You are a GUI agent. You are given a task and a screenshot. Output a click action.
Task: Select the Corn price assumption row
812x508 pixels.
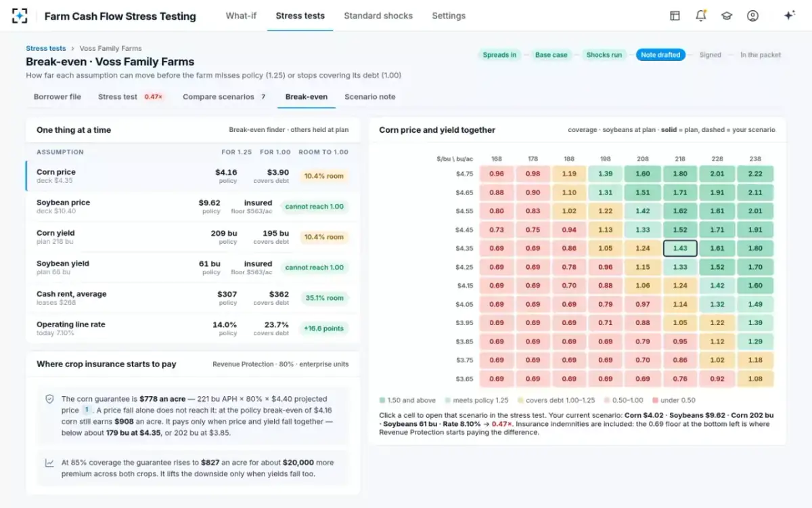point(193,176)
